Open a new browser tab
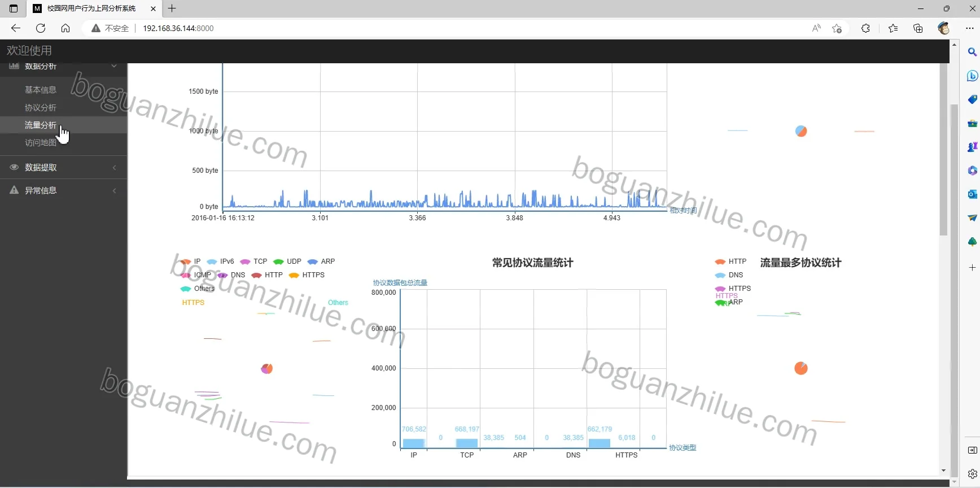 [172, 8]
